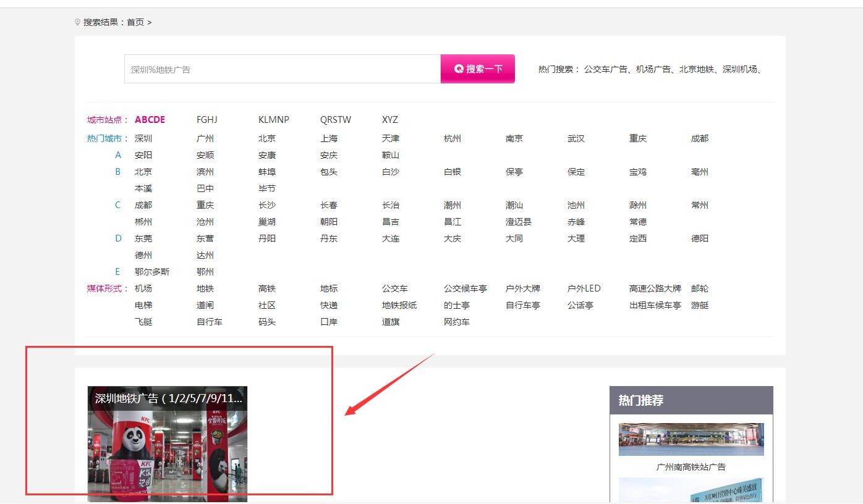Filter by media type 电梯
The image size is (863, 504).
[143, 305]
